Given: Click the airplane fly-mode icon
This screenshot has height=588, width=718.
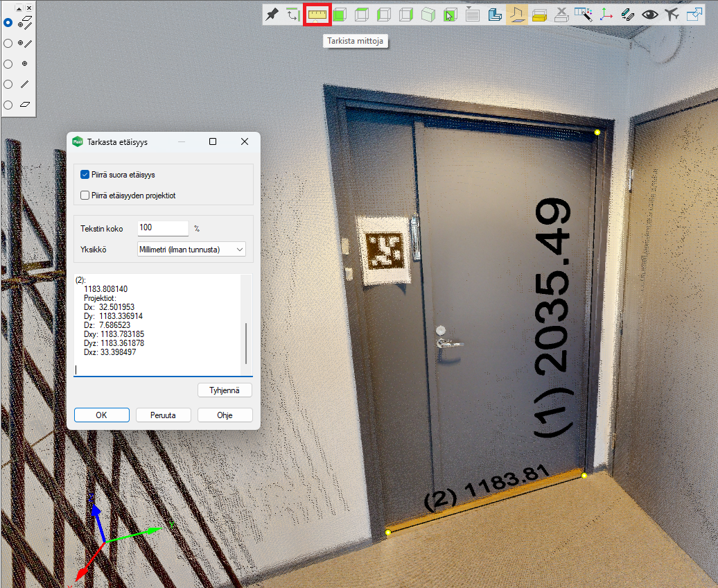Looking at the screenshot, I should click(x=671, y=15).
